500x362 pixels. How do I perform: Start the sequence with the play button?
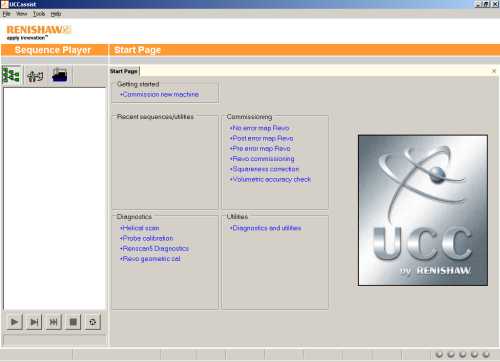click(x=14, y=322)
